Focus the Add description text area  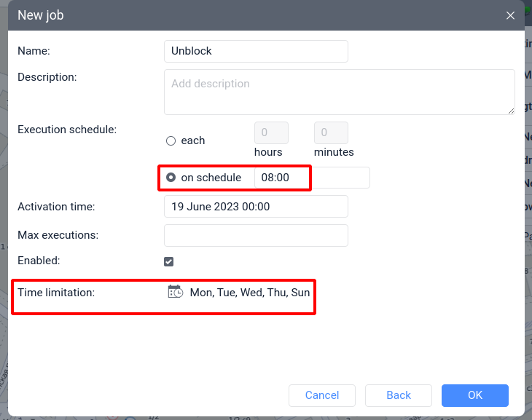(339, 92)
